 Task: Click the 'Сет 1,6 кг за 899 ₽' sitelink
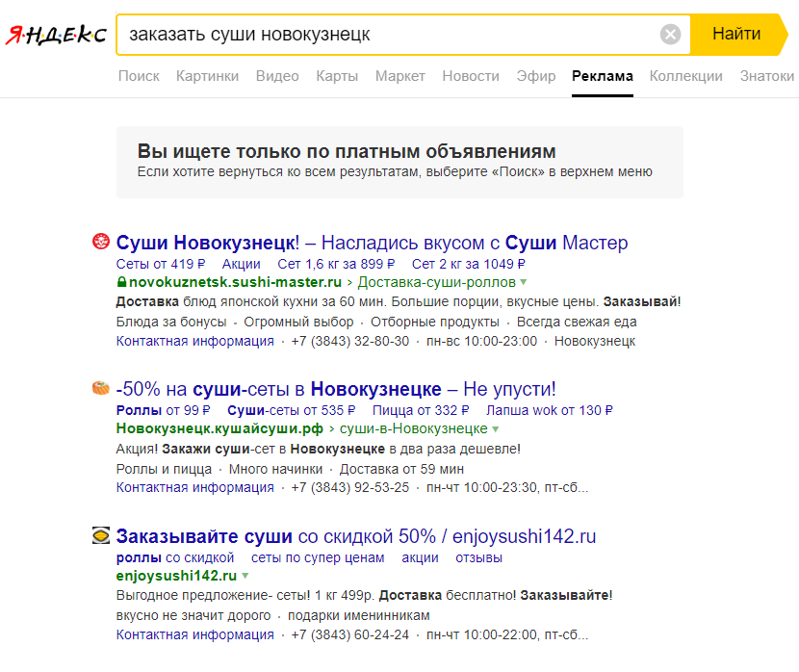tap(336, 264)
